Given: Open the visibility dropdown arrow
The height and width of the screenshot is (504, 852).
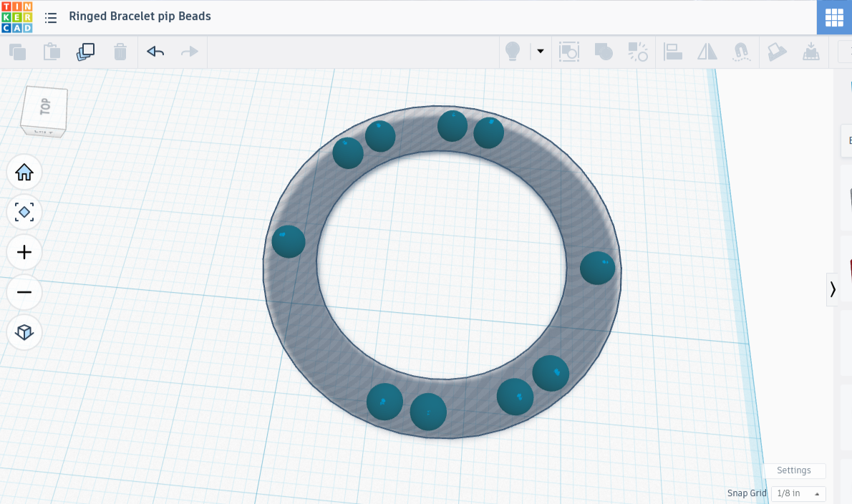Looking at the screenshot, I should (540, 51).
